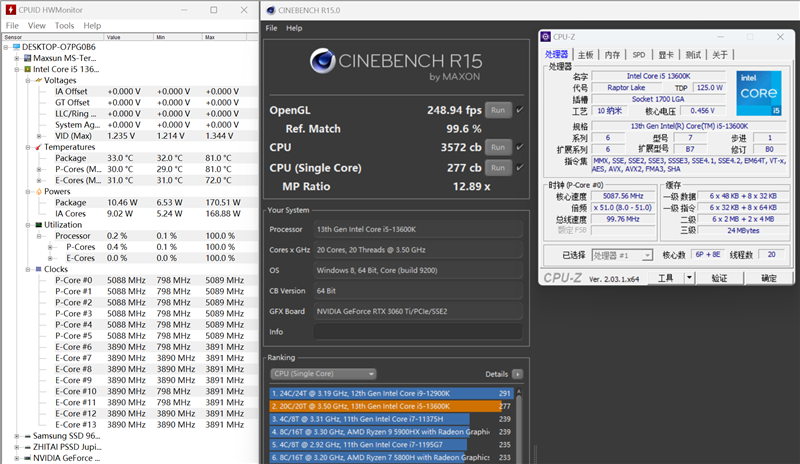Click the Intel Core i5 logo badge
The image size is (800, 464).
click(759, 93)
